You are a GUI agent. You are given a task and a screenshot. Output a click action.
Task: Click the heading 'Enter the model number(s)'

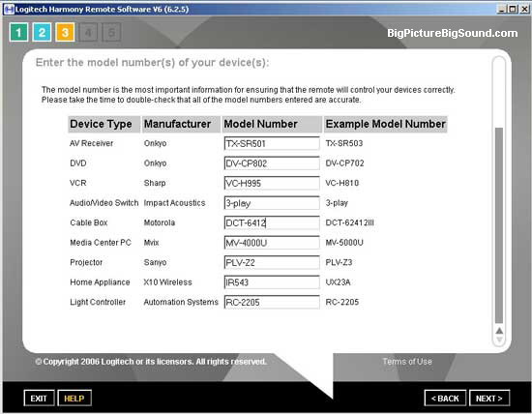152,63
